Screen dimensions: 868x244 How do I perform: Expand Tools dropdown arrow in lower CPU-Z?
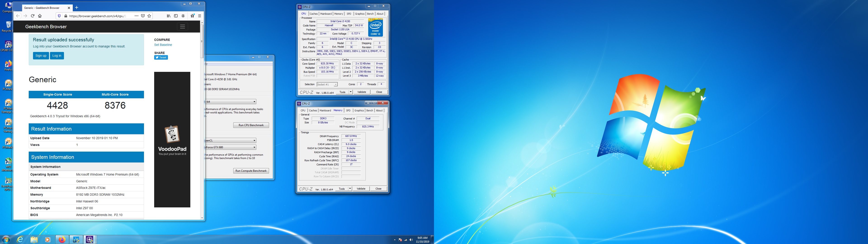point(350,189)
